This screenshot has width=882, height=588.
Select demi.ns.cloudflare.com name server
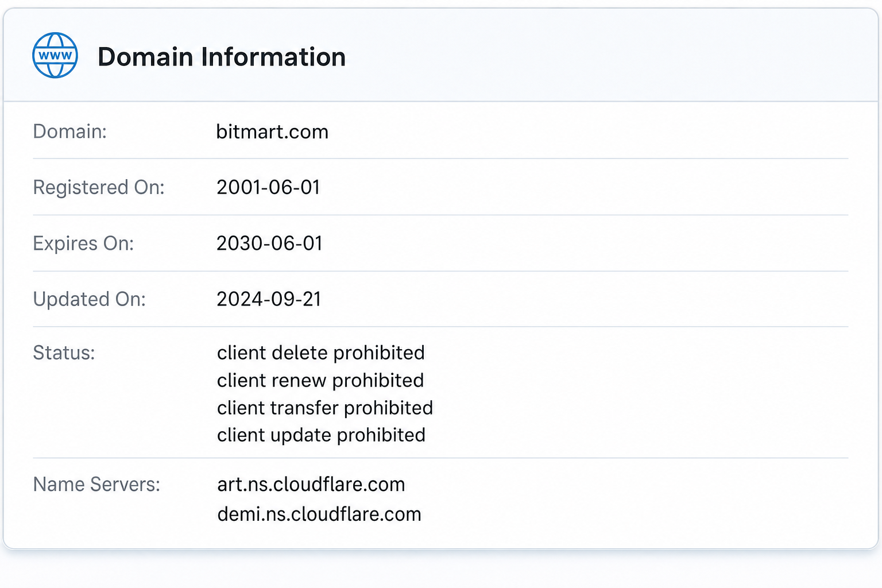[319, 514]
